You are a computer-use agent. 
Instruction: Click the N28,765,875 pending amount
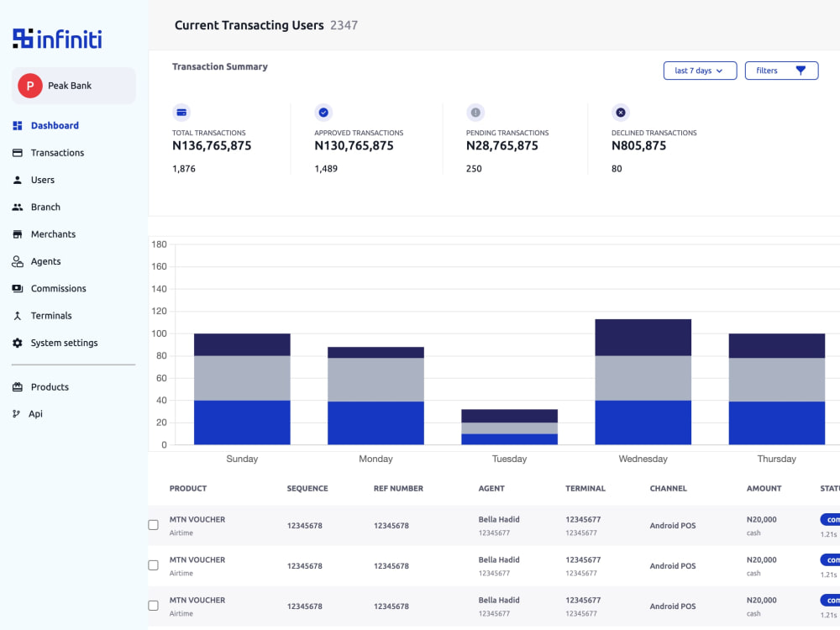(502, 145)
